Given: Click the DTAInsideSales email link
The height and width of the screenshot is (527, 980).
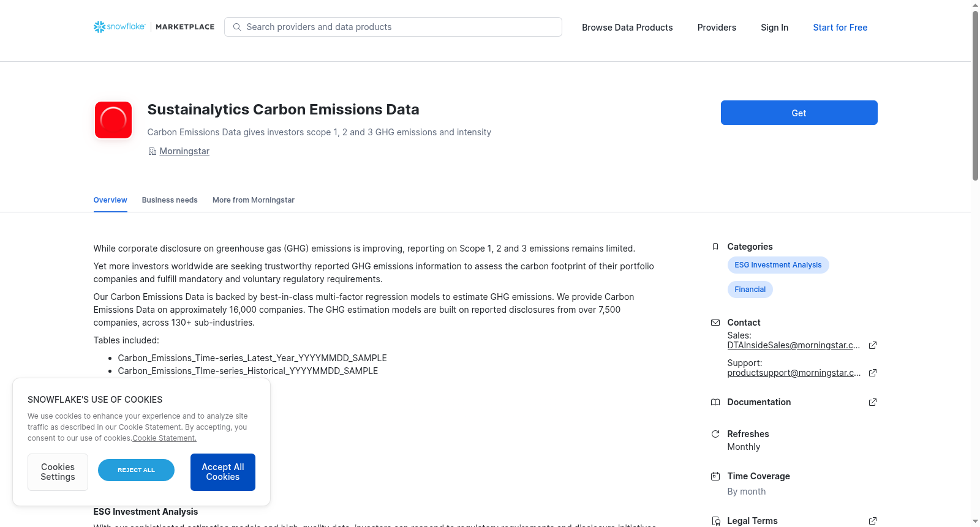Looking at the screenshot, I should tap(794, 345).
